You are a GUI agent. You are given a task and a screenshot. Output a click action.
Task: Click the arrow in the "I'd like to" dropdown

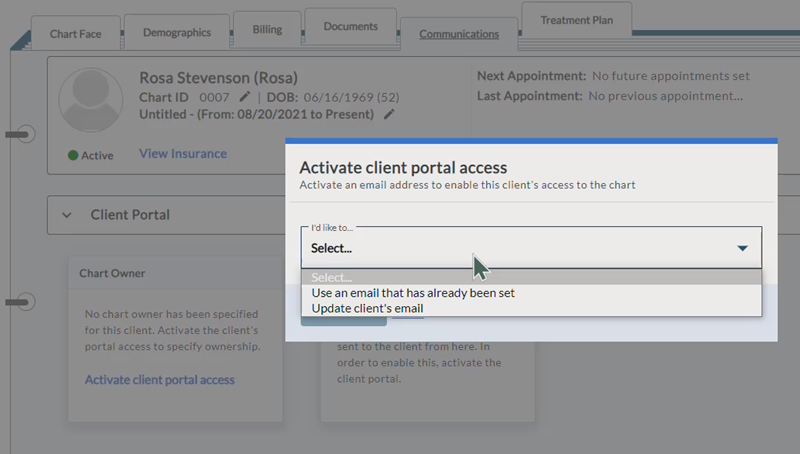click(x=742, y=248)
